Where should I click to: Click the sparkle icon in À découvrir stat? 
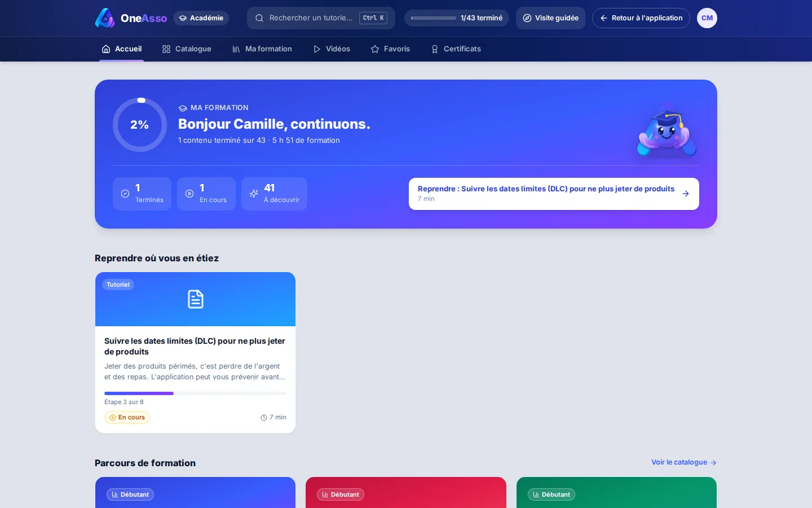coord(254,194)
